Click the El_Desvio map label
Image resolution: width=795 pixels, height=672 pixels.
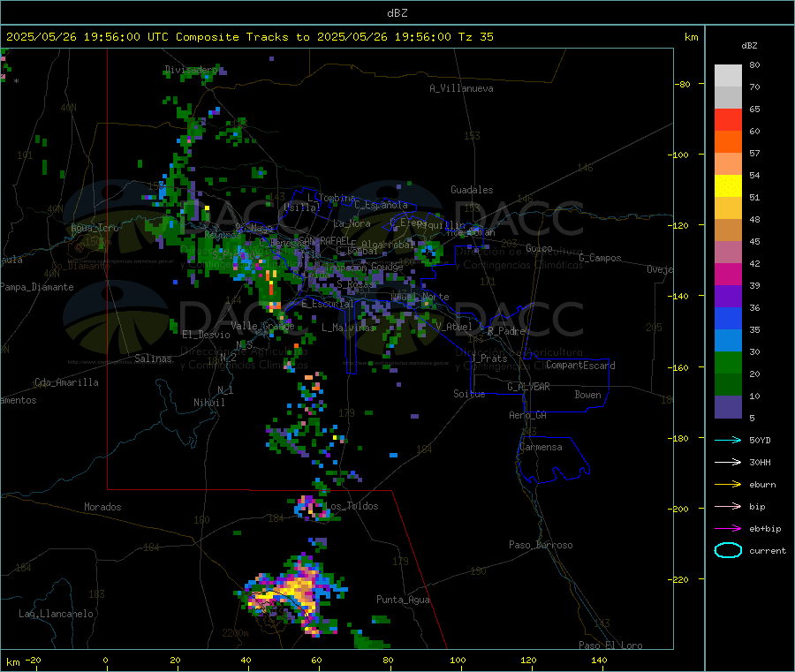click(206, 335)
